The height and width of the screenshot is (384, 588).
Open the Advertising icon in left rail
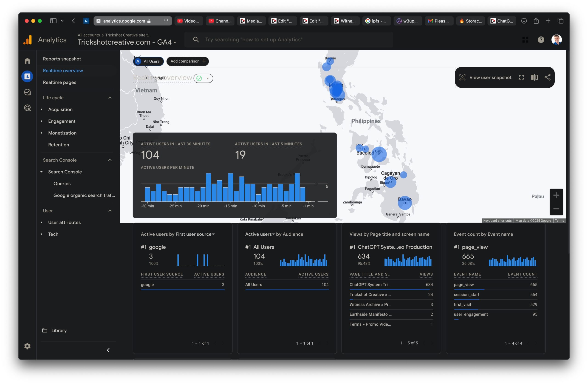(27, 108)
